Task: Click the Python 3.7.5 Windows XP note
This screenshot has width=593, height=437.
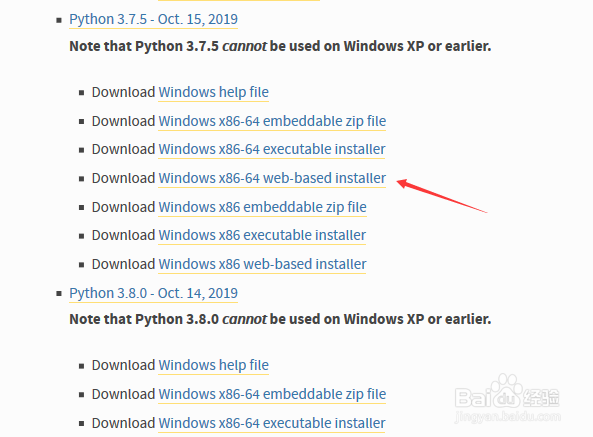Action: 280,46
